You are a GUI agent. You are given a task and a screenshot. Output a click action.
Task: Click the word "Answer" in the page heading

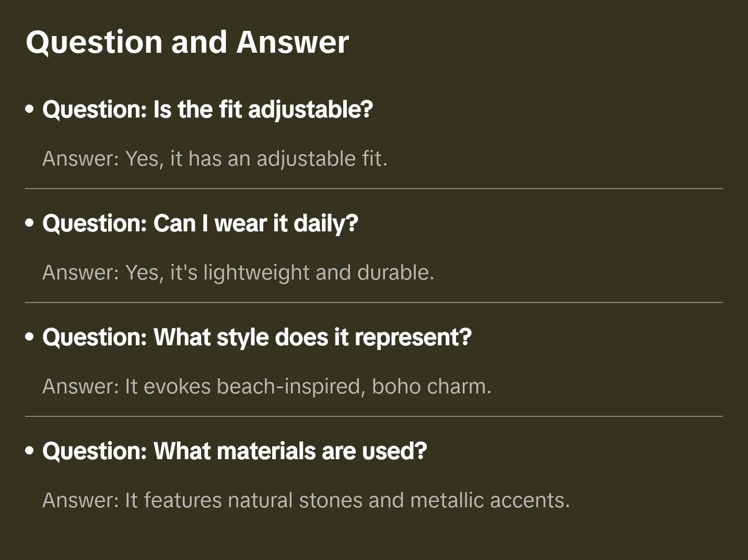[293, 42]
